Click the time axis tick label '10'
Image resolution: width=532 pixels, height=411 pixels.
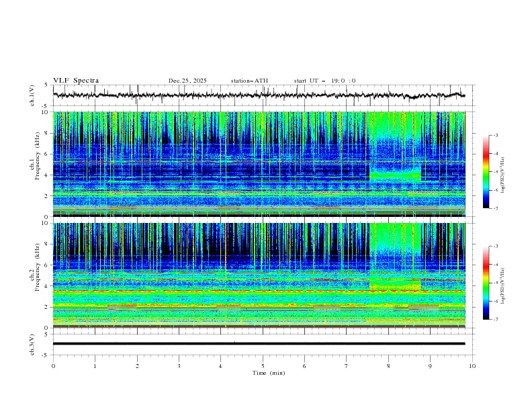(472, 366)
